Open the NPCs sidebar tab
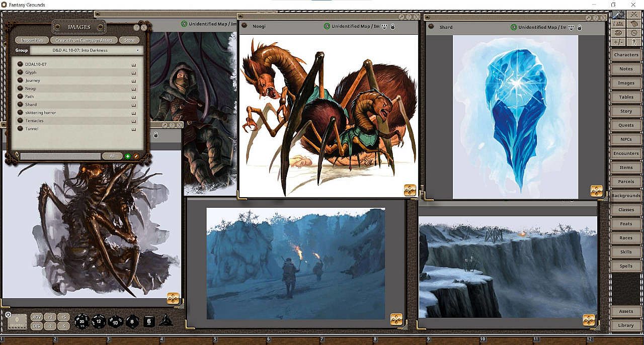 (626, 139)
